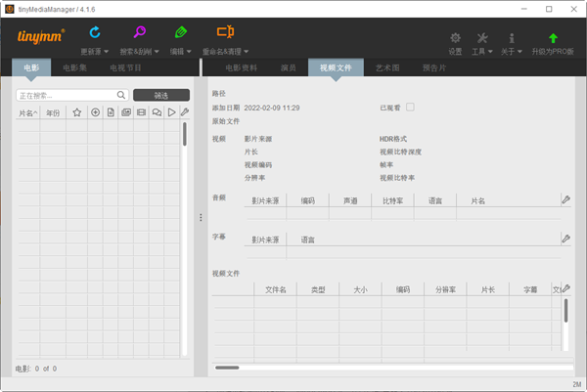This screenshot has width=587, height=392.
Task: Click the watched play triangle column icon
Action: click(171, 112)
